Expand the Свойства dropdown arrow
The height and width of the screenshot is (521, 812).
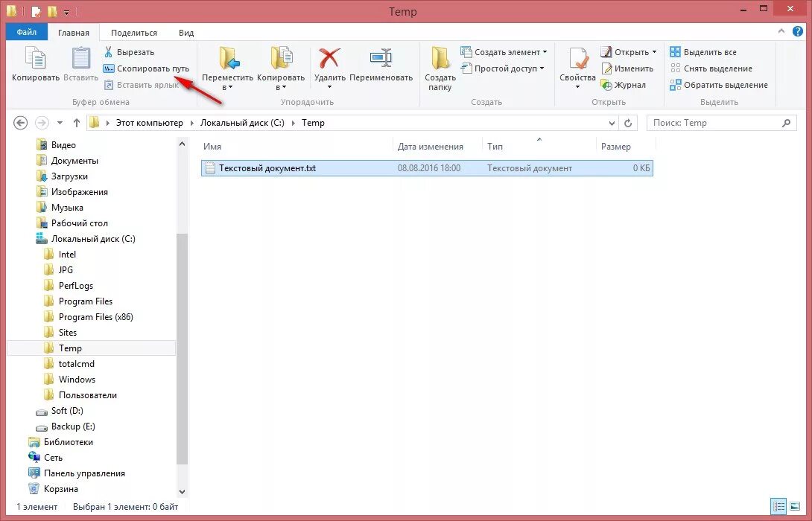577,86
